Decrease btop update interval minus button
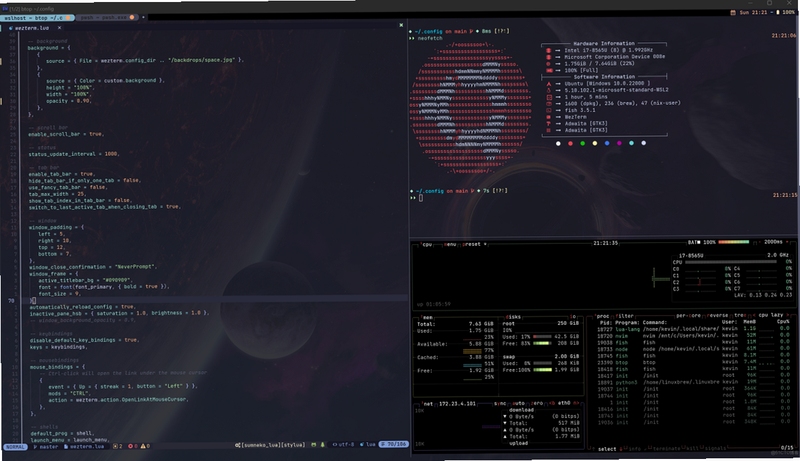 [x=759, y=242]
